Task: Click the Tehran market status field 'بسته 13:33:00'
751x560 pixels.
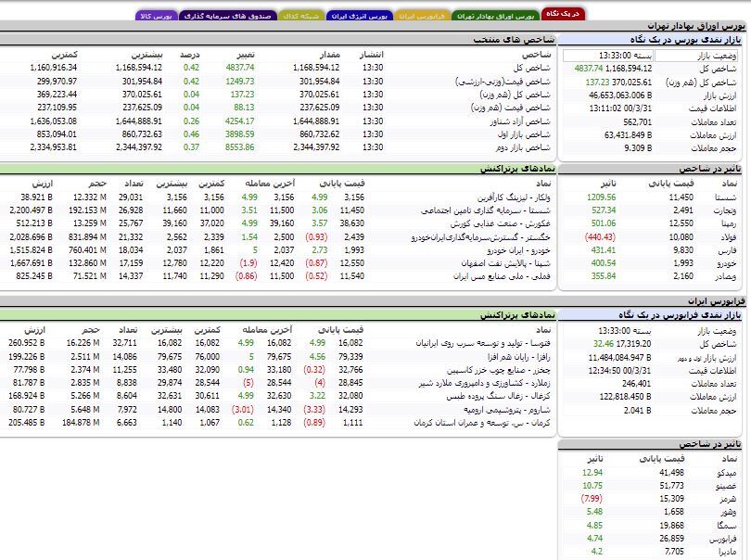Action: tap(608, 56)
